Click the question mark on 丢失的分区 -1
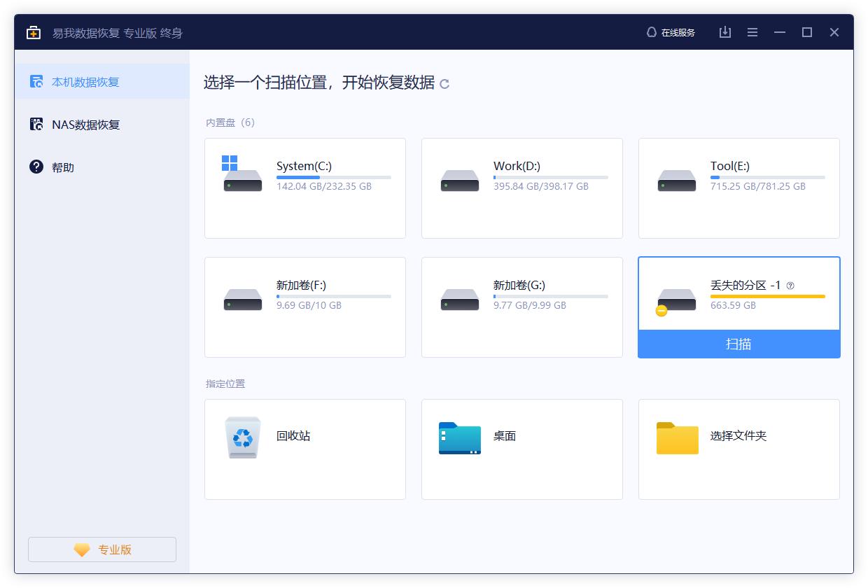This screenshot has height=588, width=868. (x=788, y=285)
